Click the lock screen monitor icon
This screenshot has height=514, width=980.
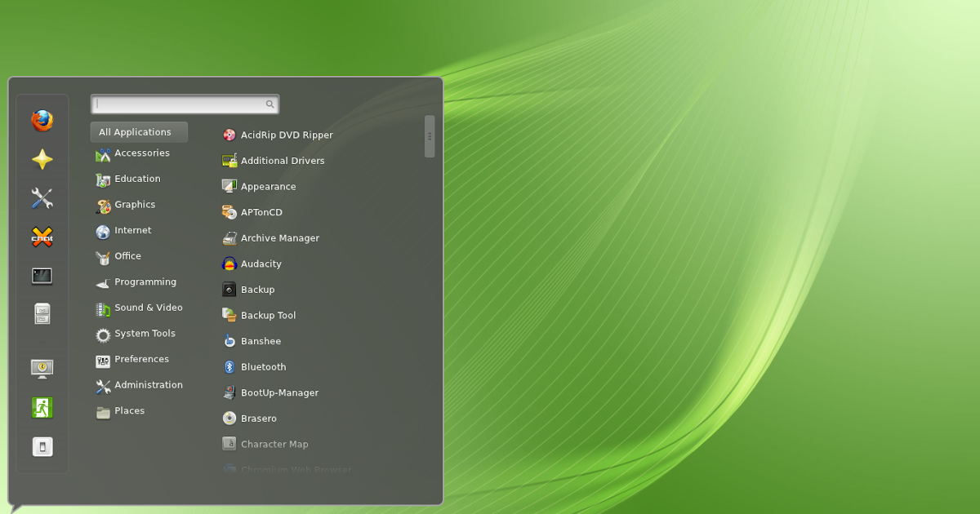[42, 369]
